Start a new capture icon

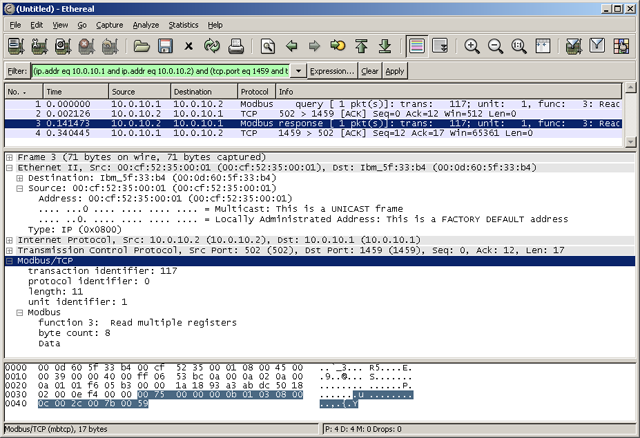tap(63, 46)
